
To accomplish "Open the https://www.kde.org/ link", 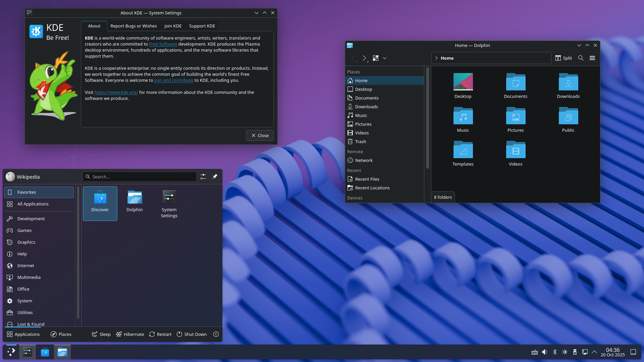I will (x=116, y=92).
